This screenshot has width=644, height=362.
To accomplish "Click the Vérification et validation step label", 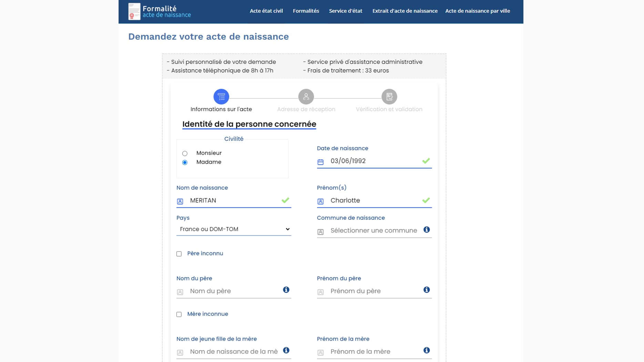I will (x=389, y=109).
